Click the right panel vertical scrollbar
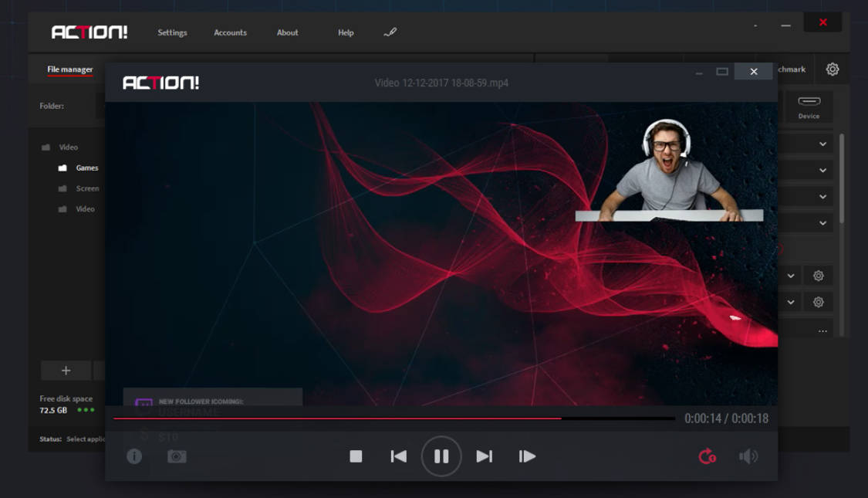The image size is (868, 498). tap(842, 178)
